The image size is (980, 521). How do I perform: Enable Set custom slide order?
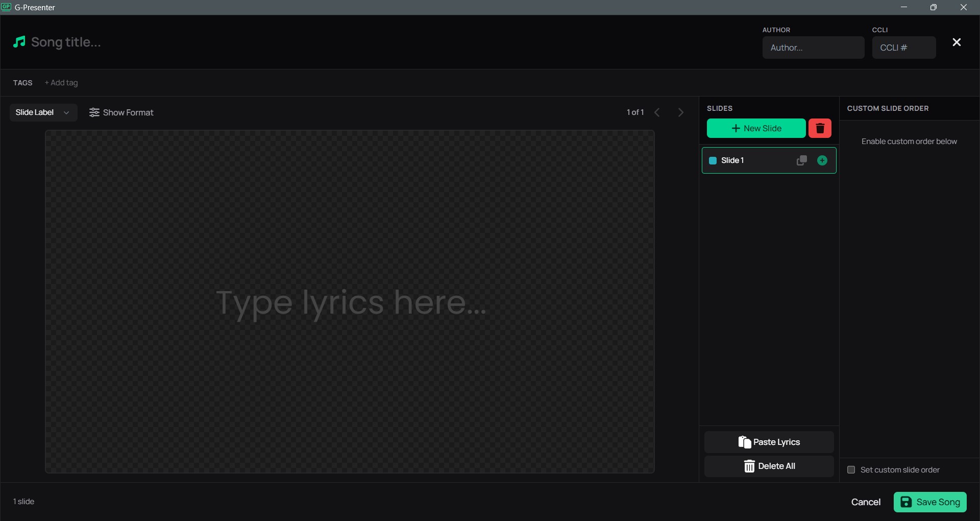[851, 469]
